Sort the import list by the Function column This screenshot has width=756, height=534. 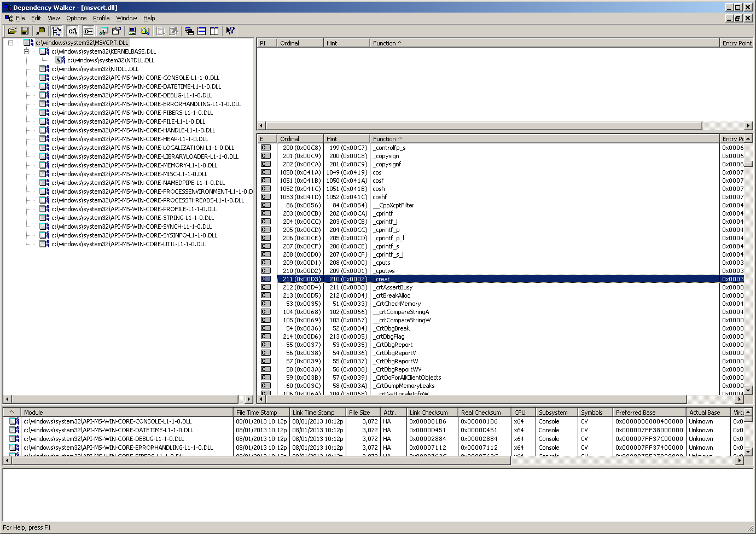(545, 43)
